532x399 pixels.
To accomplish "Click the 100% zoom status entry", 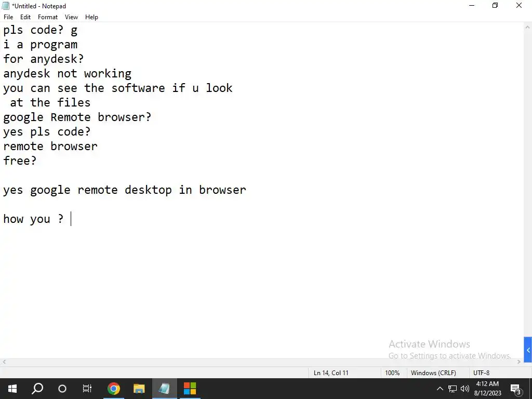I will pyautogui.click(x=392, y=373).
